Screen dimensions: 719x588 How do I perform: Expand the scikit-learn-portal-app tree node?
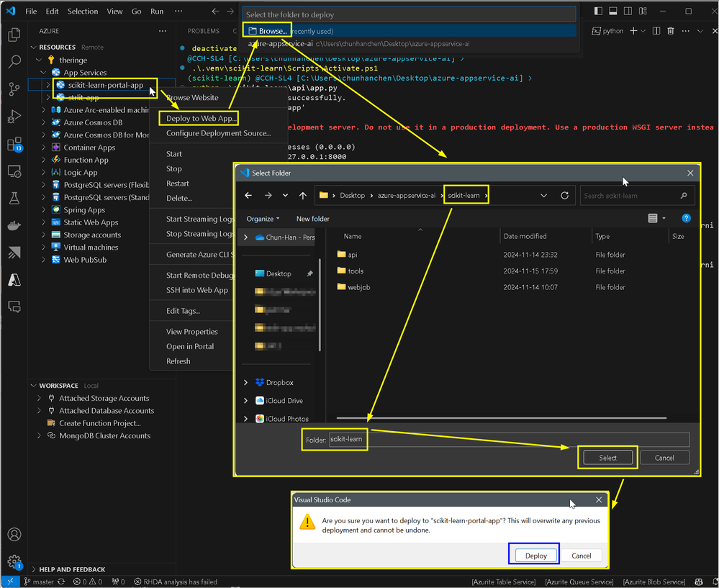click(x=48, y=85)
